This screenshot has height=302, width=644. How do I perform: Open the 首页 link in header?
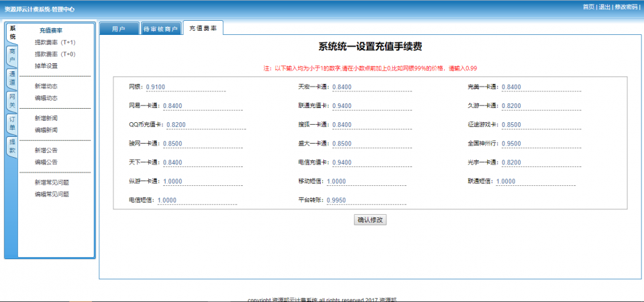[588, 7]
